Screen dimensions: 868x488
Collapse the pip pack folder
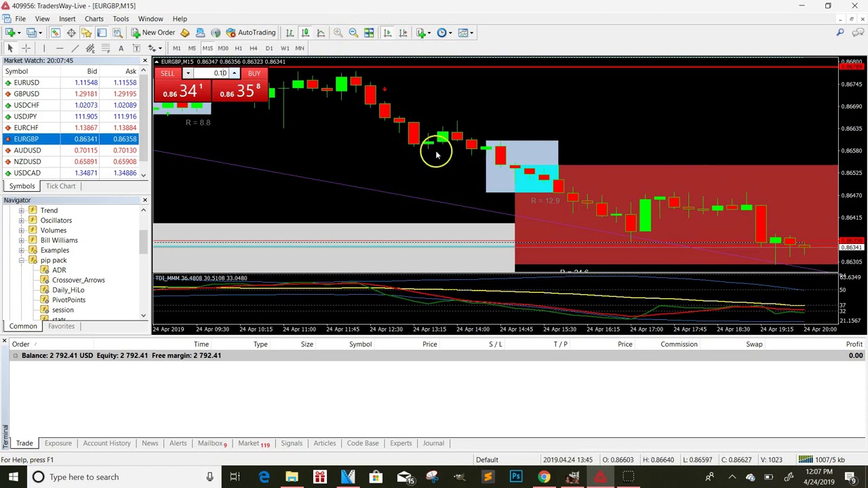tap(22, 260)
